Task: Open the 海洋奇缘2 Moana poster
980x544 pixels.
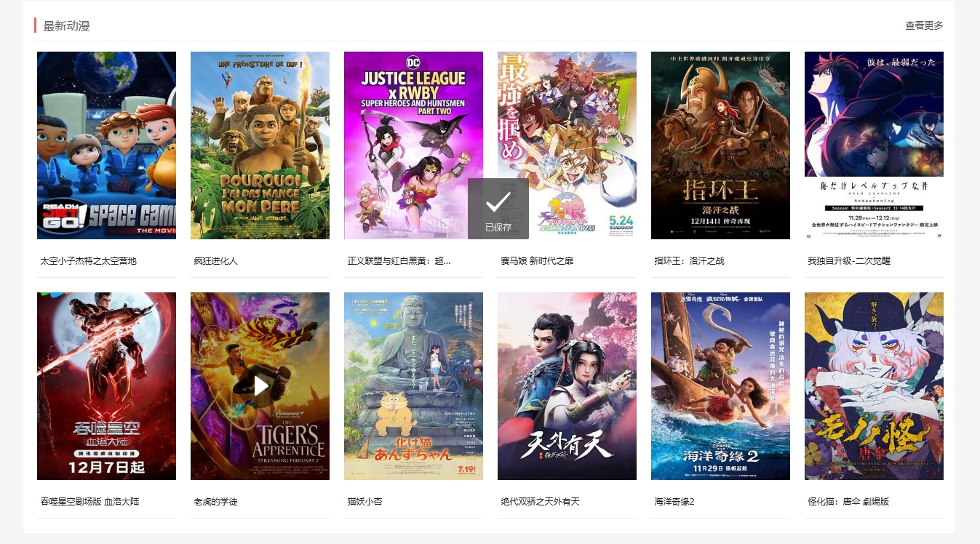Action: [x=720, y=386]
